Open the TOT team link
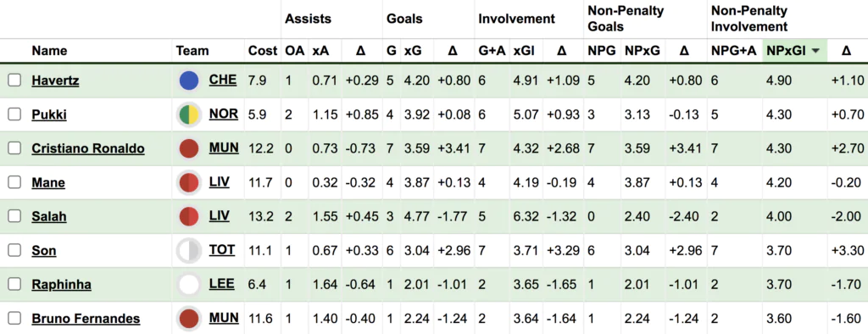Screen dimensions: 868x334 [222, 250]
